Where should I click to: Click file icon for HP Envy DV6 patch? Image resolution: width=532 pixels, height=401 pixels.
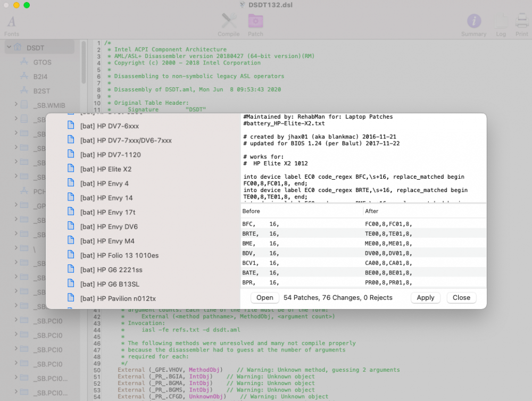pyautogui.click(x=71, y=226)
